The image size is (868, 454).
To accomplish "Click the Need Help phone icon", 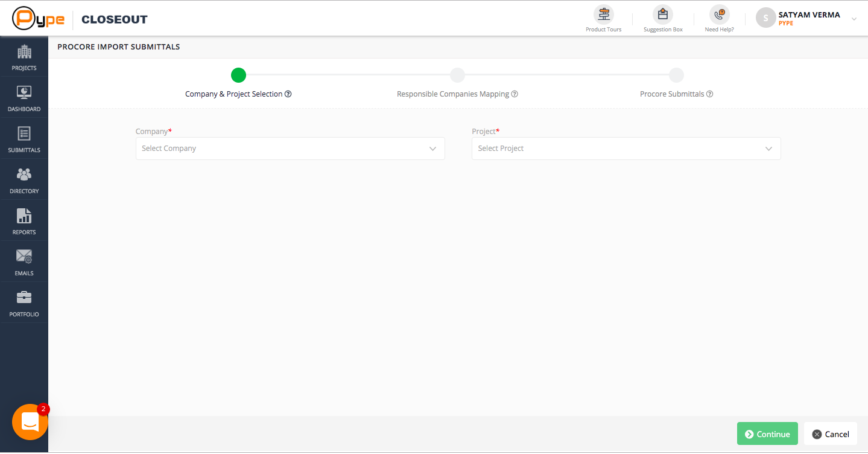I will [x=719, y=14].
